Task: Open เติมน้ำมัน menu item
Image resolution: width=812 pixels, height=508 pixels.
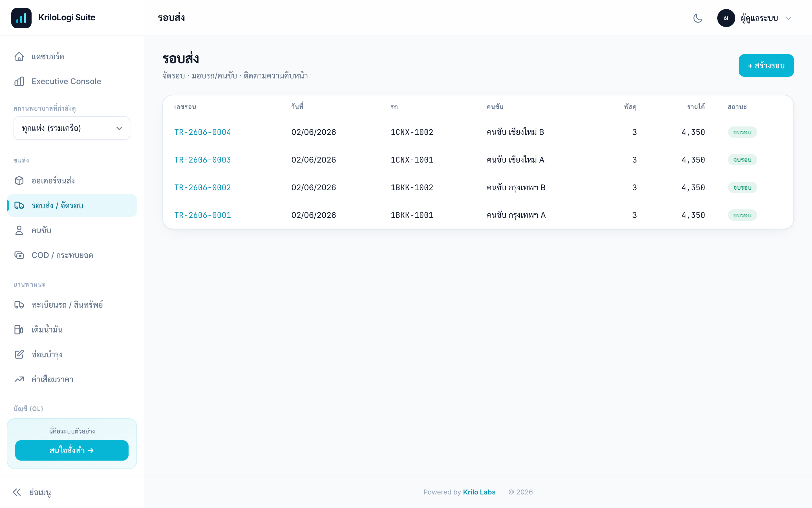Action: coord(72,330)
